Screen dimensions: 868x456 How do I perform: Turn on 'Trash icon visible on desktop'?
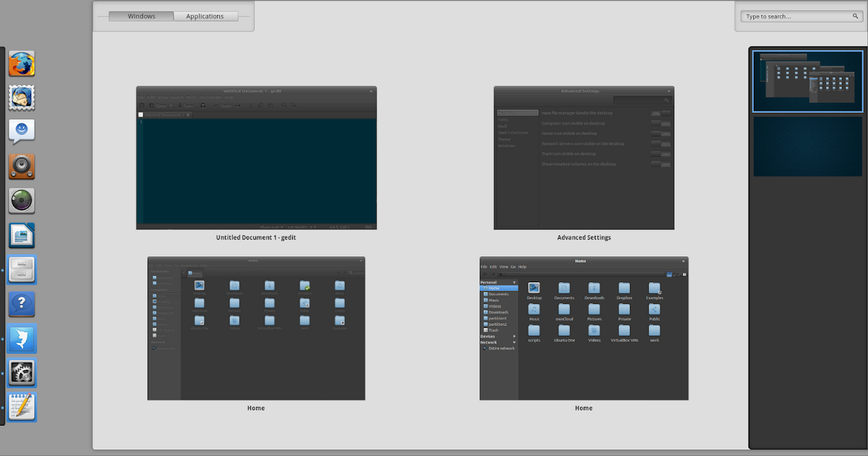point(660,153)
